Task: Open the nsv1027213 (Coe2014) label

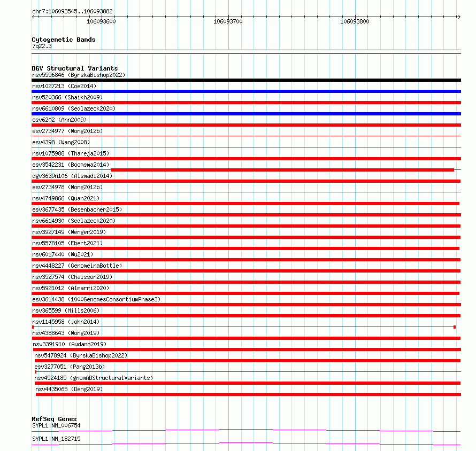Action: click(64, 86)
